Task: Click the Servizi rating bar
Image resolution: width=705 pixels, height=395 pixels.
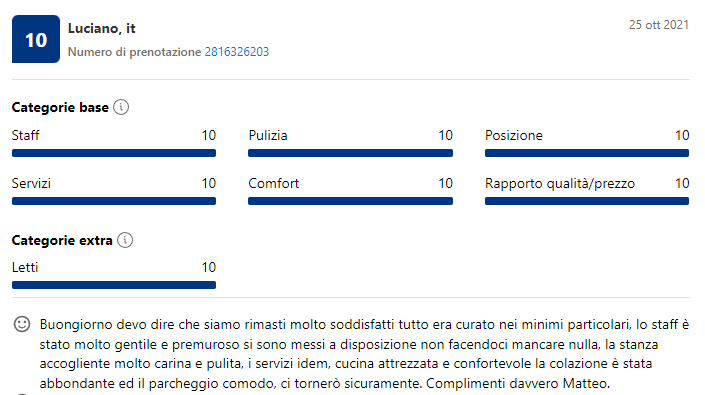Action: tap(114, 201)
